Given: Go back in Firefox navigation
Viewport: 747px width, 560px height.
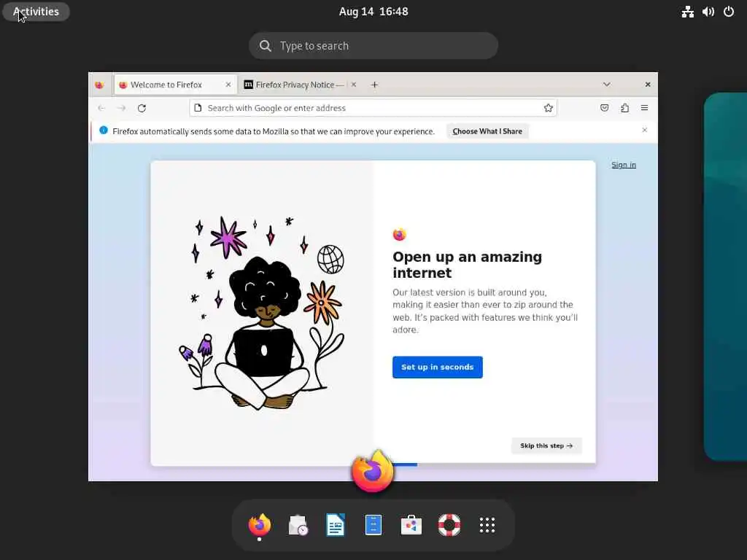Looking at the screenshot, I should pyautogui.click(x=101, y=108).
